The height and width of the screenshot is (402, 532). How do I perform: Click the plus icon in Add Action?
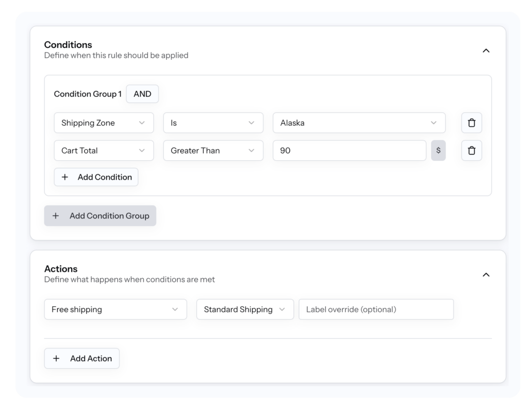point(56,358)
